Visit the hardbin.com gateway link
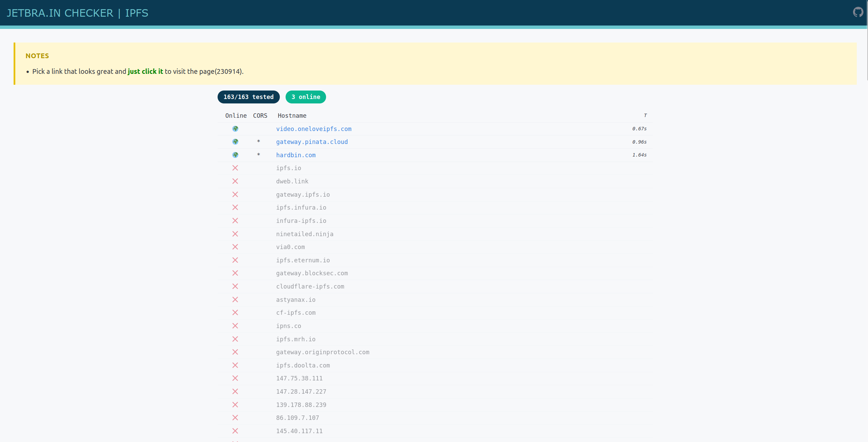The image size is (868, 442). 296,155
